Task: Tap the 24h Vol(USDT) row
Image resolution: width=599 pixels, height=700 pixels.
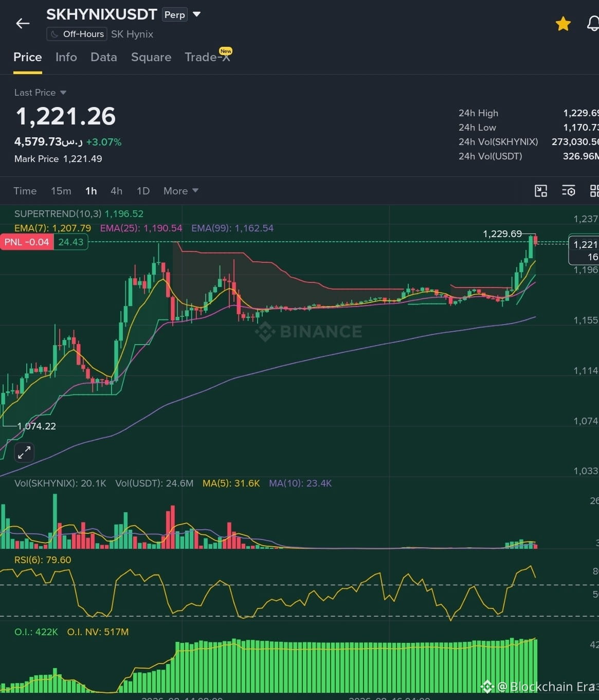Action: click(529, 156)
